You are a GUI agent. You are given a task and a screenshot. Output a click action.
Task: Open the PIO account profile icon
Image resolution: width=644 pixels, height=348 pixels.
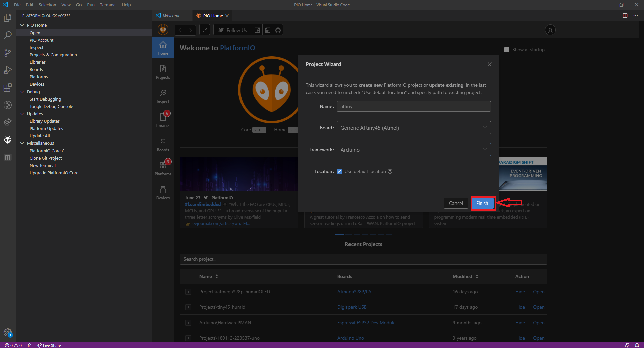coord(550,30)
